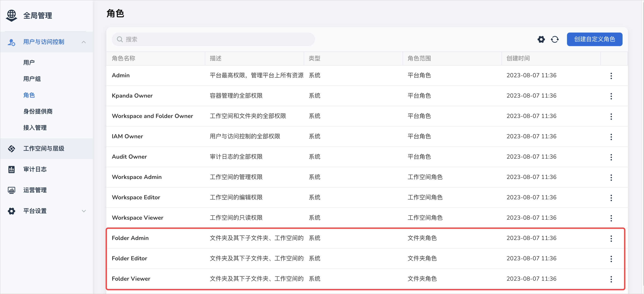Click the search magnifier icon
644x294 pixels.
[120, 39]
